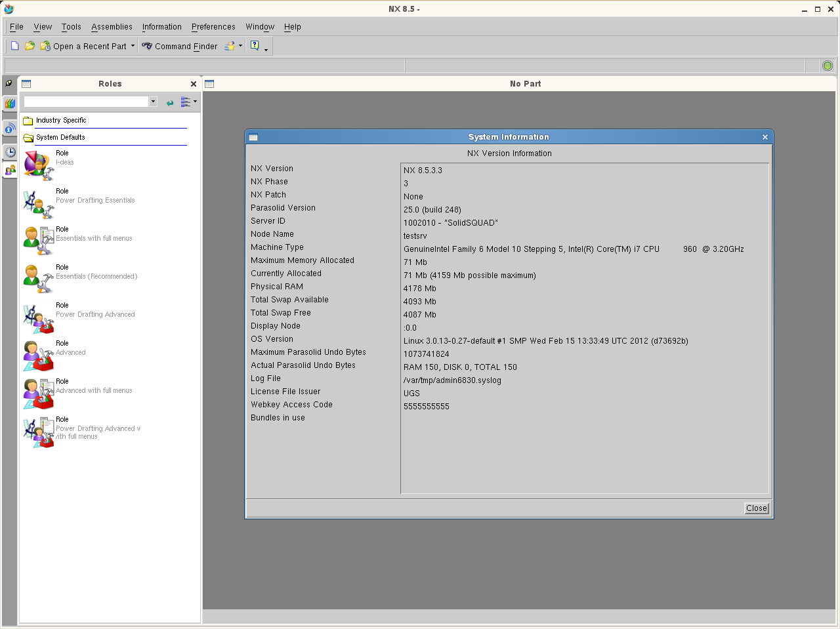Image resolution: width=840 pixels, height=629 pixels.
Task: Click the Physical RAM value '4178 Mb'
Action: point(420,289)
